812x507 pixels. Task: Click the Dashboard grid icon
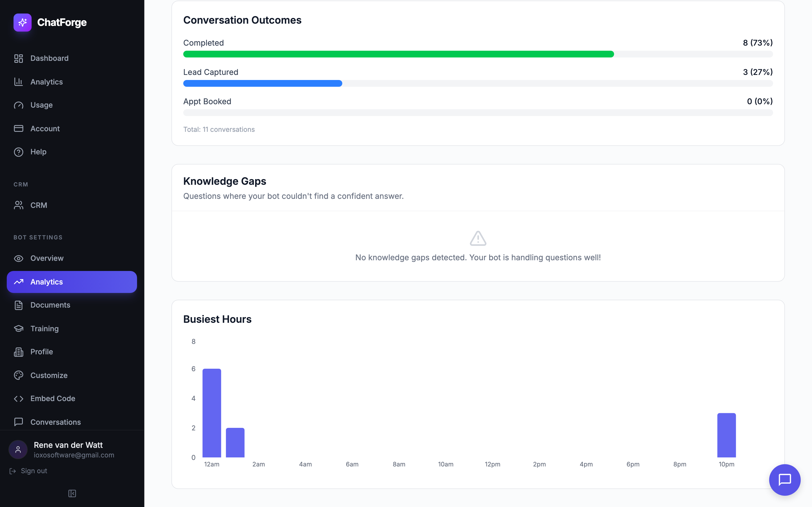[x=18, y=58]
